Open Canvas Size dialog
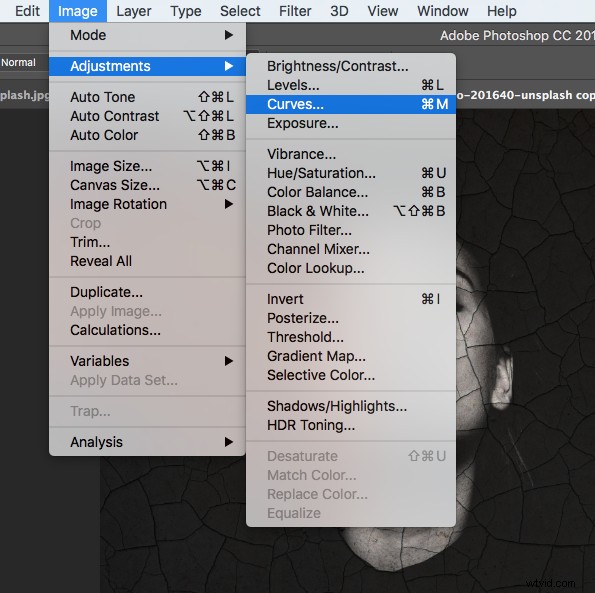The height and width of the screenshot is (593, 595). coord(147,185)
